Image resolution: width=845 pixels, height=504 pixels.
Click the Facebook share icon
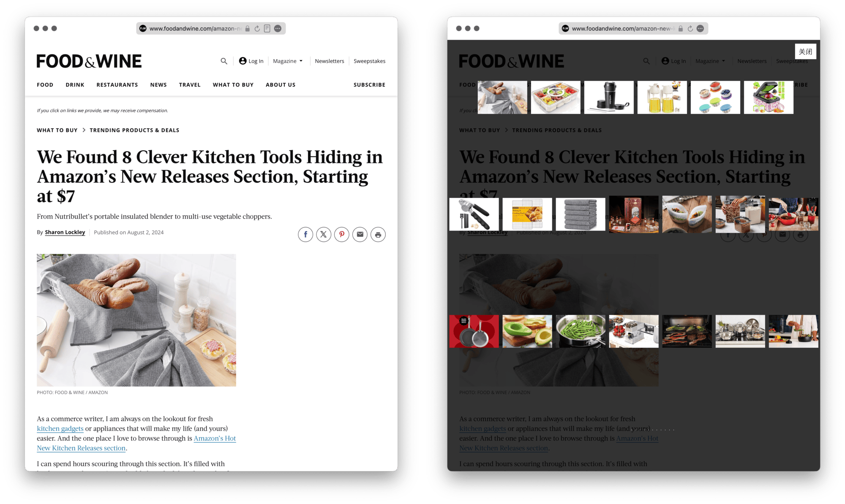[306, 234]
